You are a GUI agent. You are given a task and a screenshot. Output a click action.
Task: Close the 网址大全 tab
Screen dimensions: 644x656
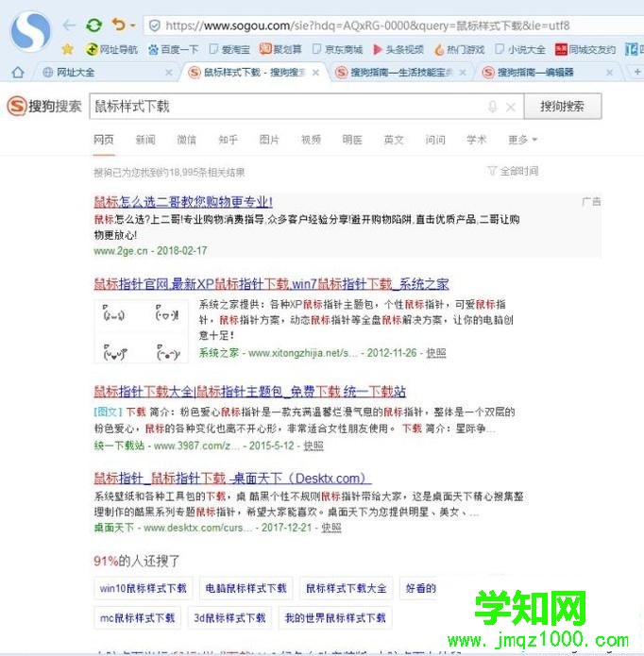click(x=168, y=73)
